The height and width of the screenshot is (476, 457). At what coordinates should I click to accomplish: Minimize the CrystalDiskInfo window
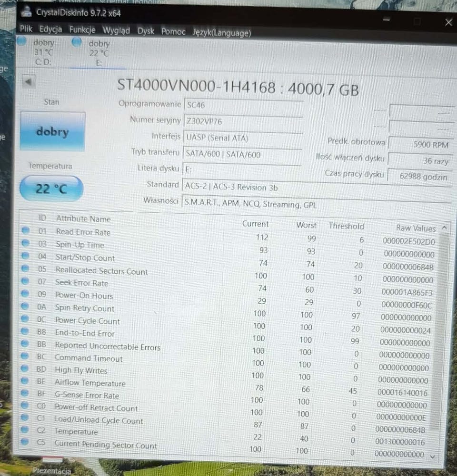[x=386, y=20]
